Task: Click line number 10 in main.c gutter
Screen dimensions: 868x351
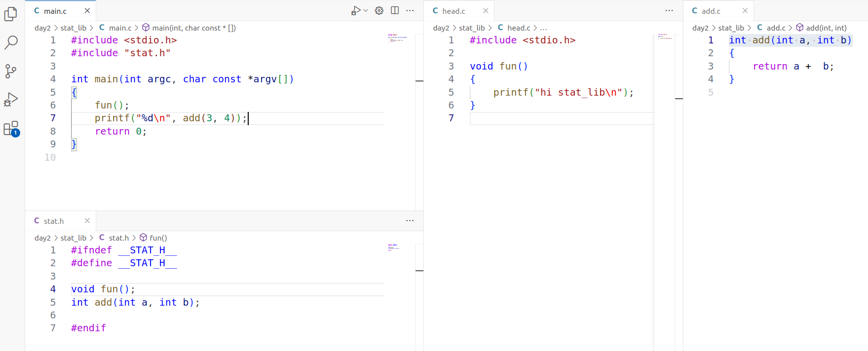Action: pos(50,157)
